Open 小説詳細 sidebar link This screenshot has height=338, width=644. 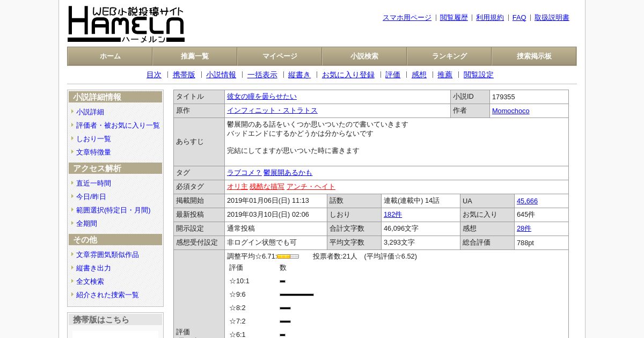pyautogui.click(x=90, y=112)
